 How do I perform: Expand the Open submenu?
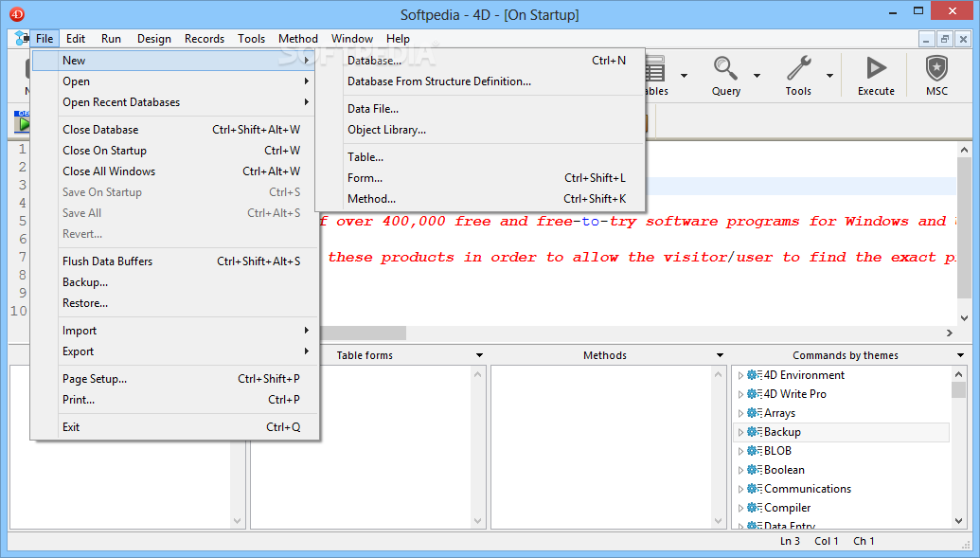click(x=175, y=81)
